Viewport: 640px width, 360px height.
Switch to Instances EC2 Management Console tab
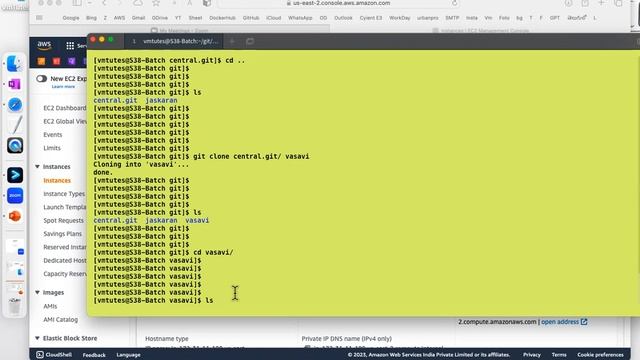481,31
